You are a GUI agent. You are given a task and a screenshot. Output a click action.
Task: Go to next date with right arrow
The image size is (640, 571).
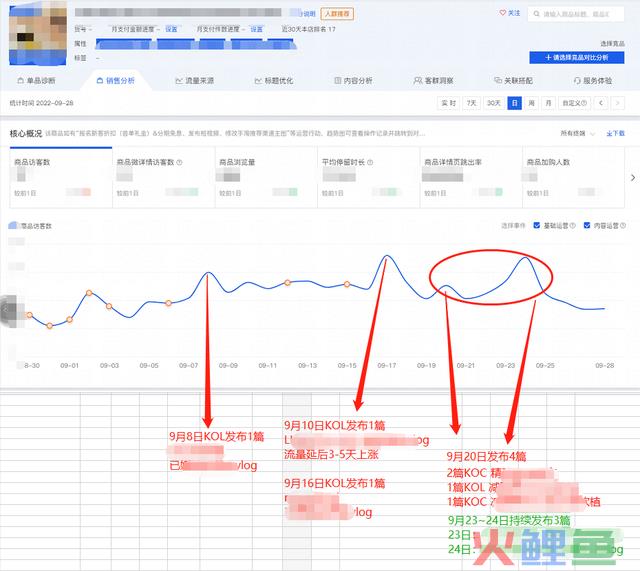(618, 103)
